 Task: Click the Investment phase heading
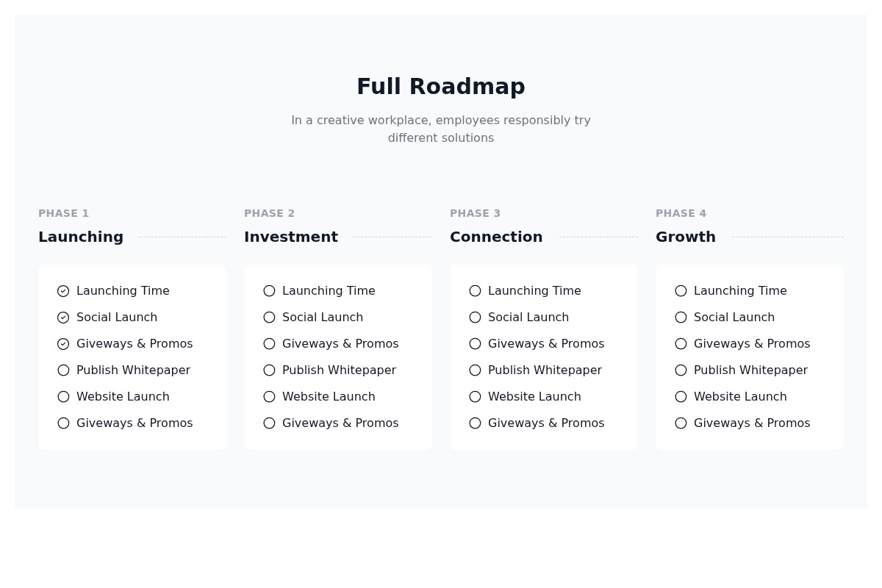pyautogui.click(x=291, y=237)
